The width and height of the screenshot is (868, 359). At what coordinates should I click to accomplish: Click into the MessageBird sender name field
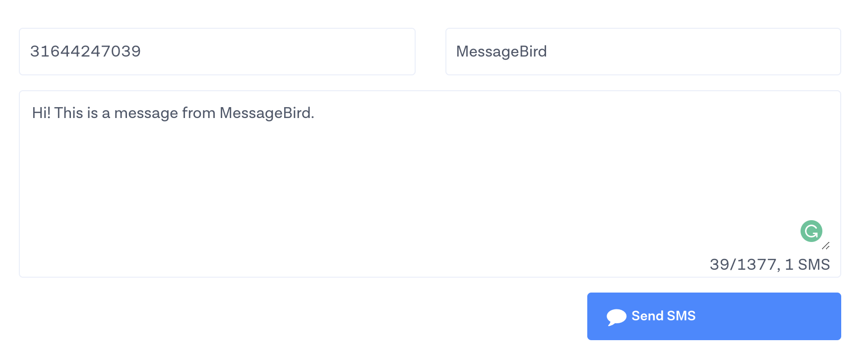click(x=643, y=52)
